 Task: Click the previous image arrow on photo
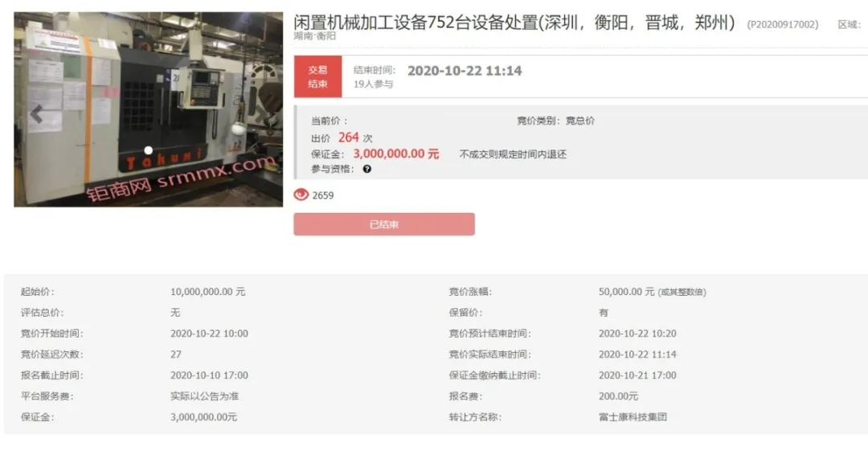tap(36, 114)
